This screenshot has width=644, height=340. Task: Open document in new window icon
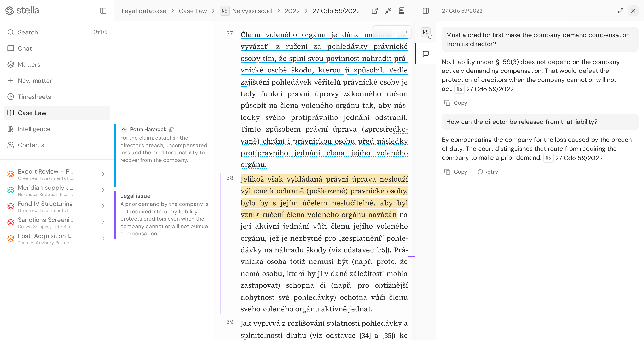tap(375, 11)
